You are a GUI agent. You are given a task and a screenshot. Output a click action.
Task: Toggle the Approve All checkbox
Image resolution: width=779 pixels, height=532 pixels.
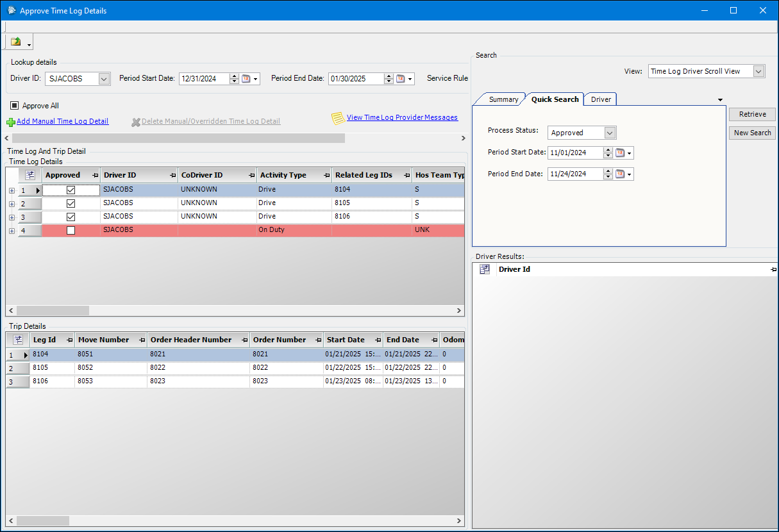15,106
